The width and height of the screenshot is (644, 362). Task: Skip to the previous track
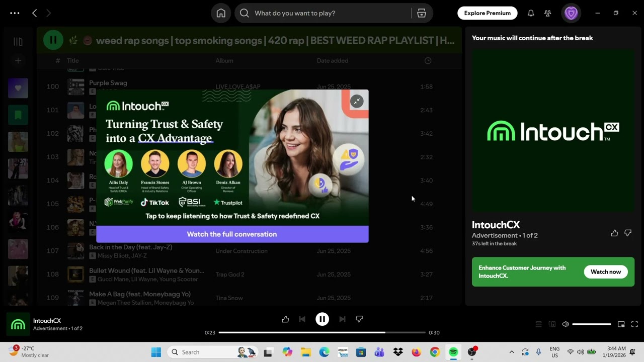point(302,319)
